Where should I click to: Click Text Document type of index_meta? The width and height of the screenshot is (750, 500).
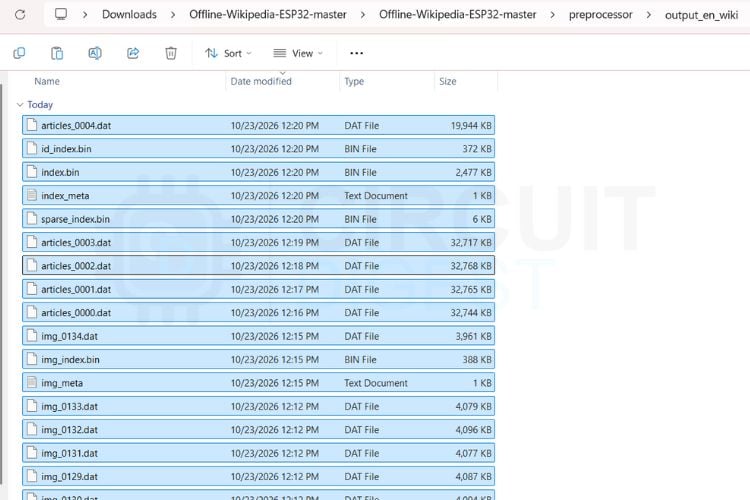(x=376, y=195)
